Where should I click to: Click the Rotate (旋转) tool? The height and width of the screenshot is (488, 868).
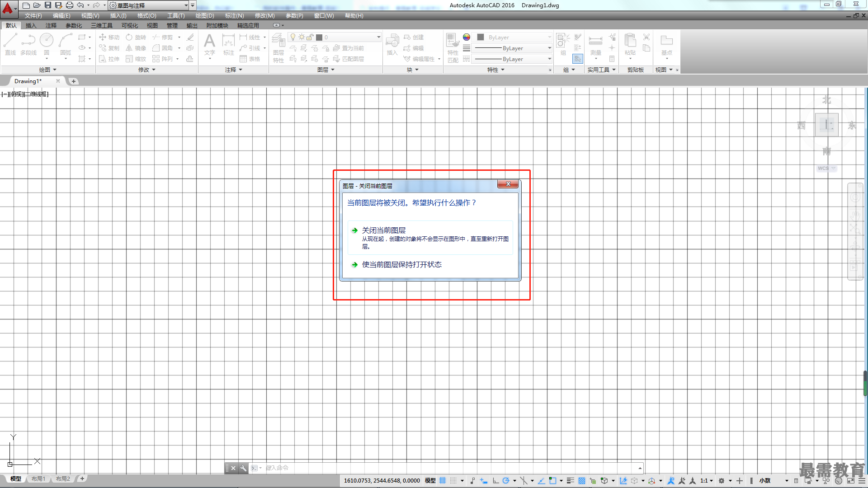click(x=136, y=37)
